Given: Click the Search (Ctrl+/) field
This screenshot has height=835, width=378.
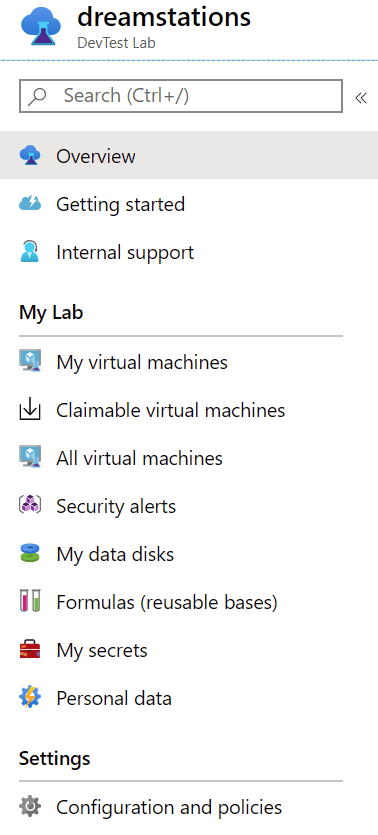Looking at the screenshot, I should click(x=180, y=96).
